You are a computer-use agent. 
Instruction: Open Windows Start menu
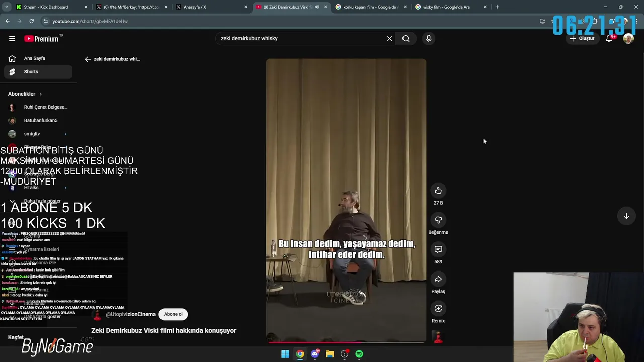pyautogui.click(x=285, y=354)
